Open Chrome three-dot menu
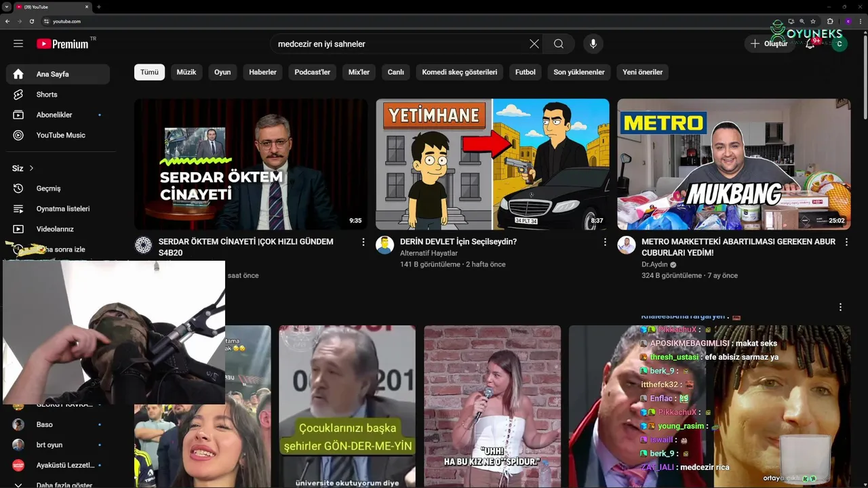The width and height of the screenshot is (868, 488). click(861, 22)
